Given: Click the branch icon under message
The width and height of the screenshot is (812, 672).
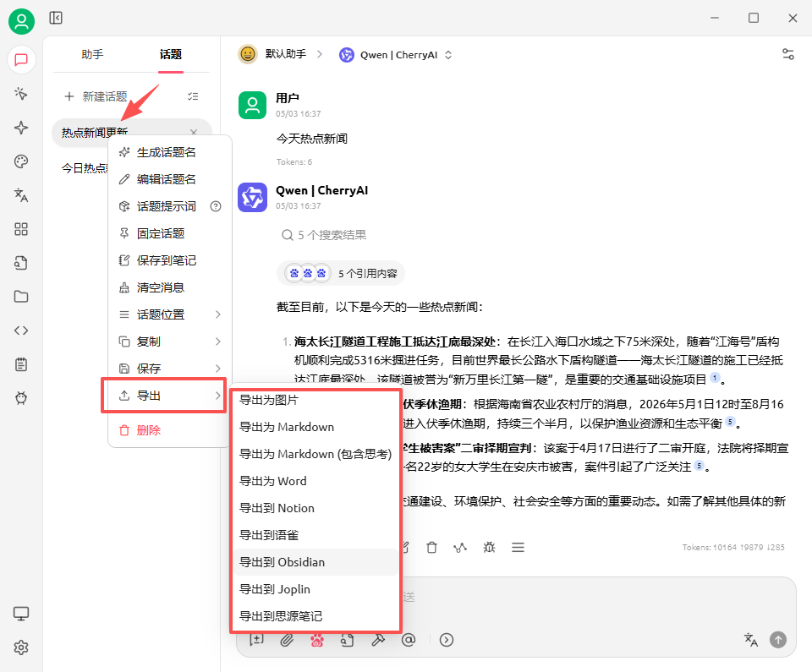Looking at the screenshot, I should coord(460,547).
